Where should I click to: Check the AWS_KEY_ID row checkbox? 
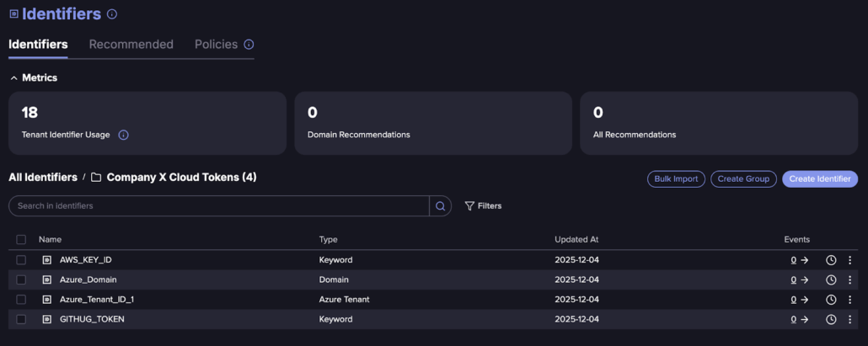point(21,260)
